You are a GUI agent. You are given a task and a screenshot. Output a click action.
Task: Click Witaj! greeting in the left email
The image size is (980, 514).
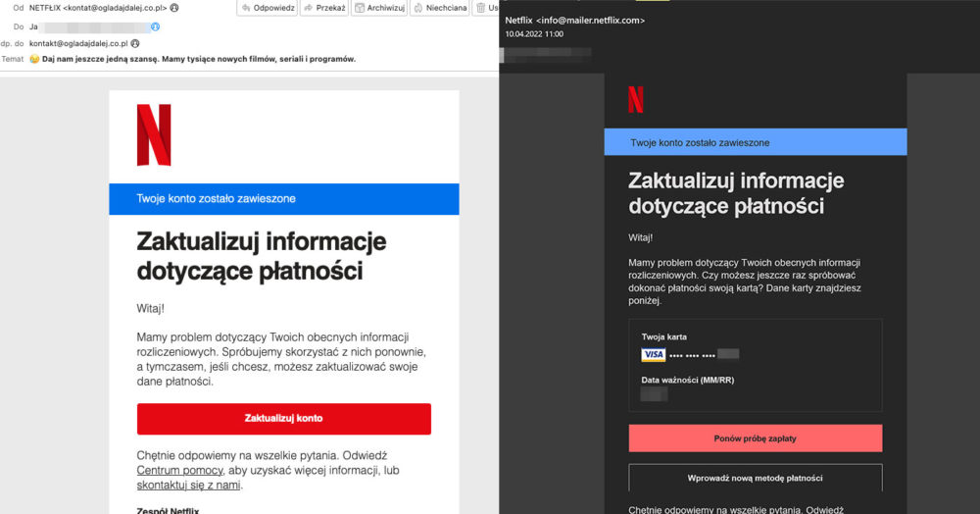pos(151,308)
